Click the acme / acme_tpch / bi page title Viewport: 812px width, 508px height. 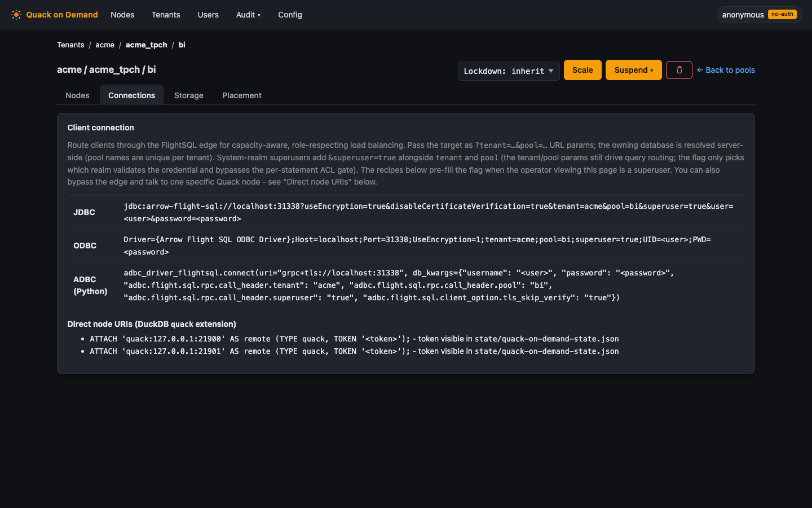pos(106,69)
